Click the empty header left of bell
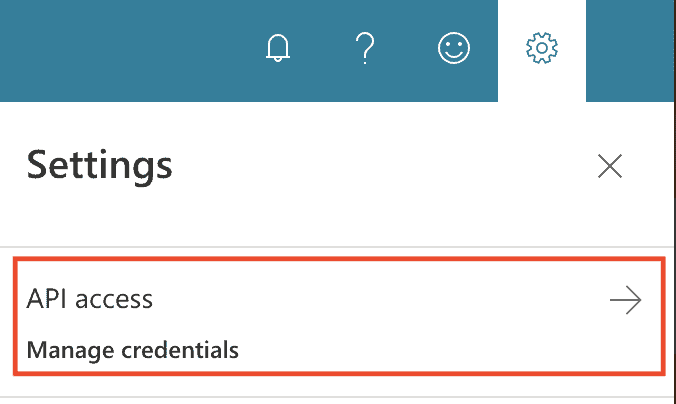Image resolution: width=676 pixels, height=404 pixels. tap(129, 51)
